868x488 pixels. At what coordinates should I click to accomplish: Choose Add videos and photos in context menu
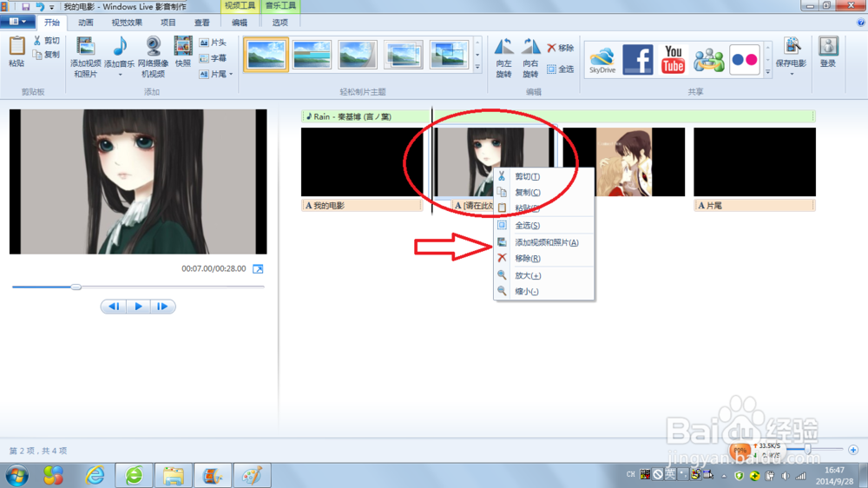544,242
